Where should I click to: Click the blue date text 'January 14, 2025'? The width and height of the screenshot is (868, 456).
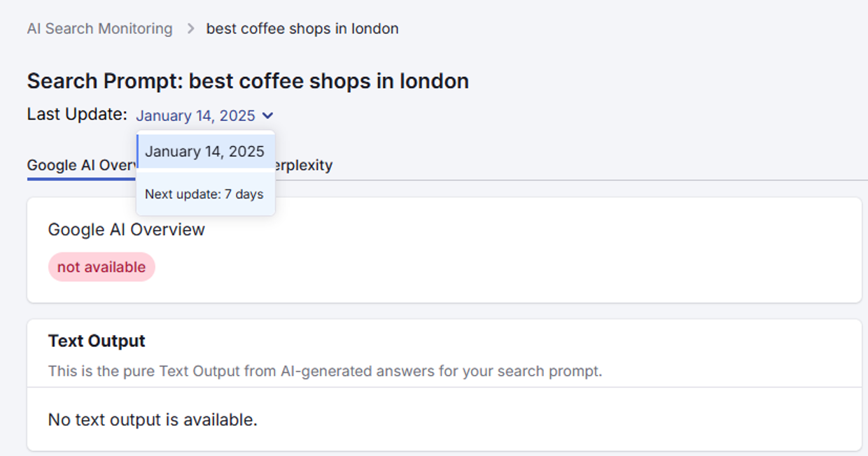click(197, 115)
